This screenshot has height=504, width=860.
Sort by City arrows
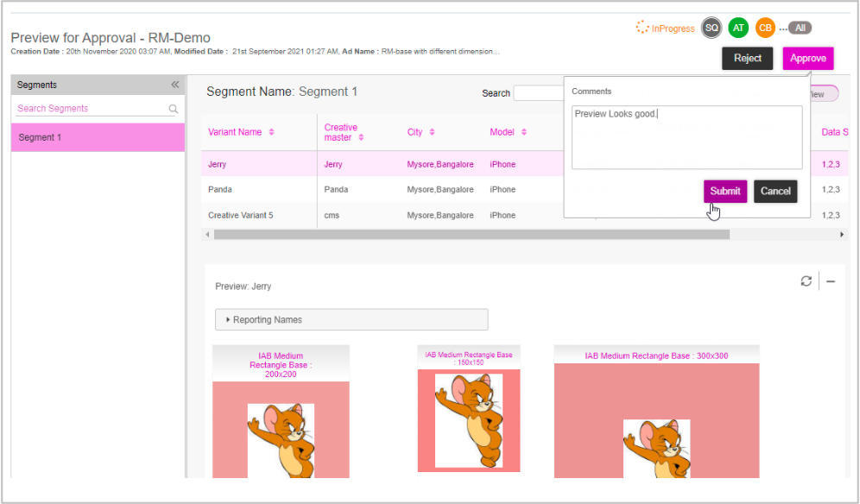433,132
